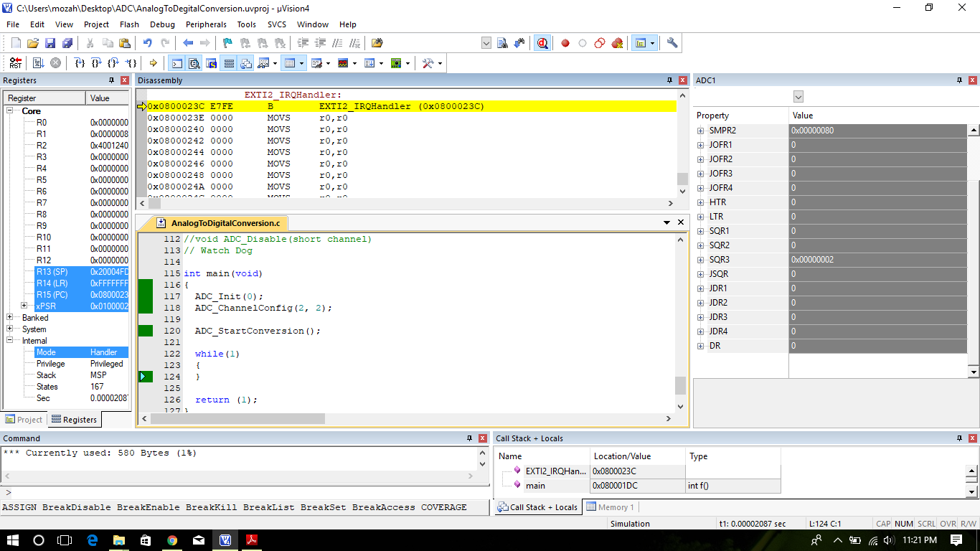
Task: Toggle Start/Stop Debug Session icon
Action: [x=542, y=43]
